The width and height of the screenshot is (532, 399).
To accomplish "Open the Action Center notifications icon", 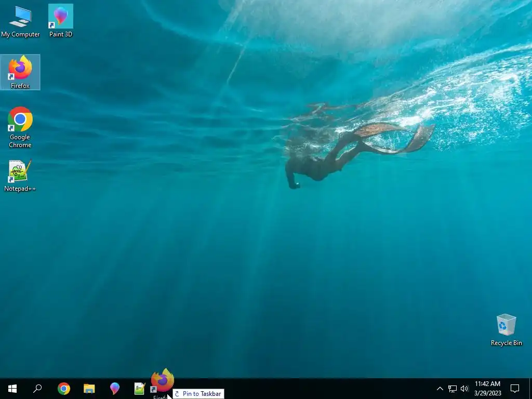I will 515,389.
